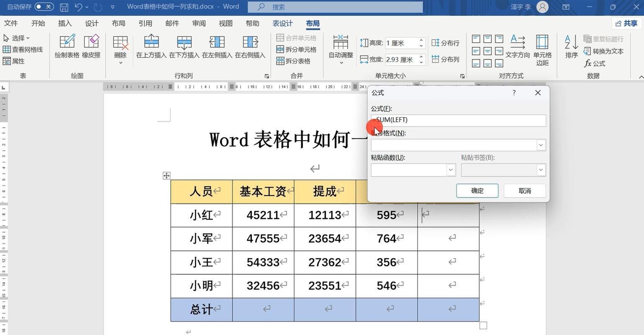Open 单元格大小 dialog launcher
Image resolution: width=644 pixels, height=335 pixels.
tap(462, 76)
